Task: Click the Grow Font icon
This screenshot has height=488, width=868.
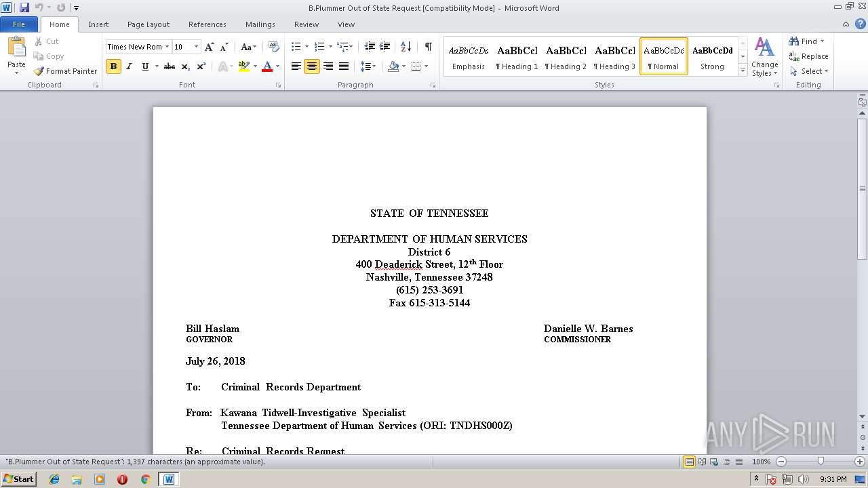Action: [209, 47]
